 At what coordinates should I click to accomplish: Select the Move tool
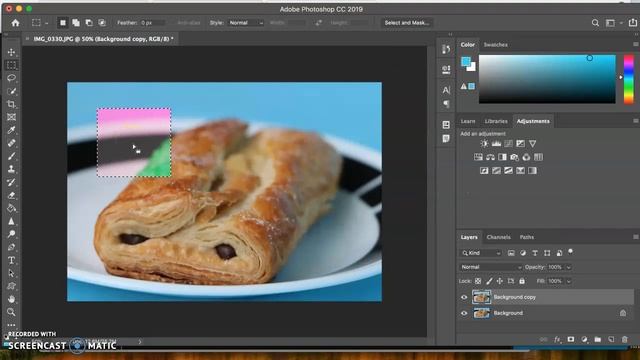pos(11,52)
